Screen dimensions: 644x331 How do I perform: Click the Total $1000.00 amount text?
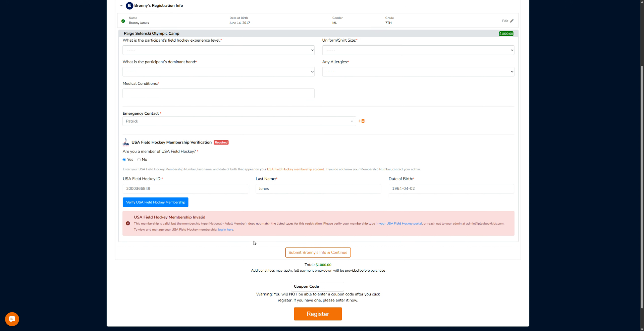pyautogui.click(x=323, y=265)
